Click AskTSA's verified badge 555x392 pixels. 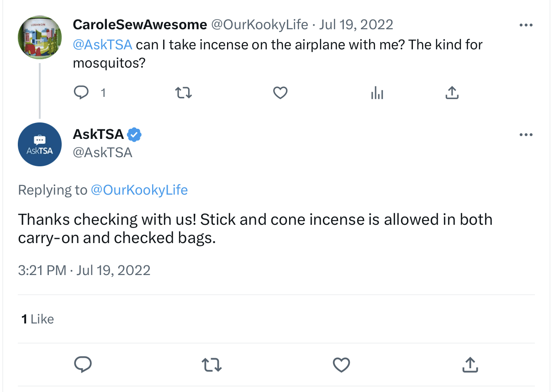pos(134,134)
